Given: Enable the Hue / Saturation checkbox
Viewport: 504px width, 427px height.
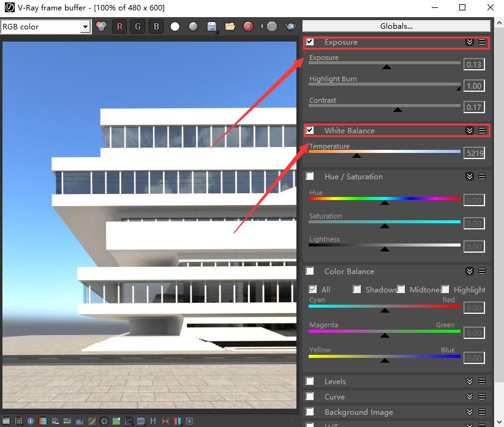Looking at the screenshot, I should point(310,176).
